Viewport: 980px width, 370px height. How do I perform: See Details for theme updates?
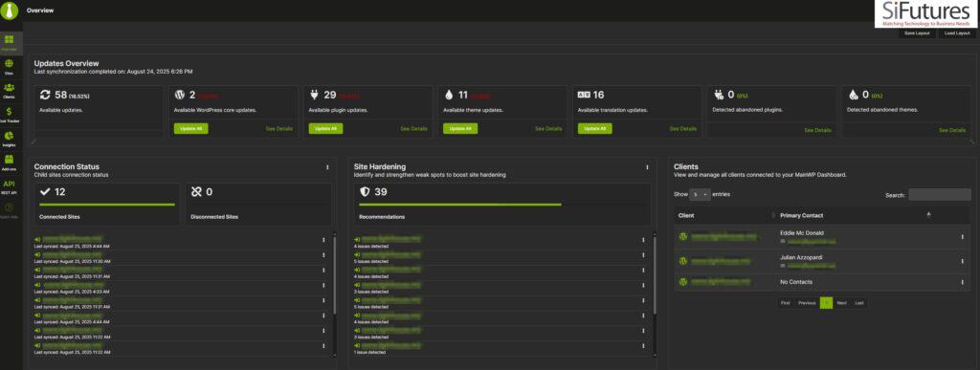pyautogui.click(x=548, y=128)
